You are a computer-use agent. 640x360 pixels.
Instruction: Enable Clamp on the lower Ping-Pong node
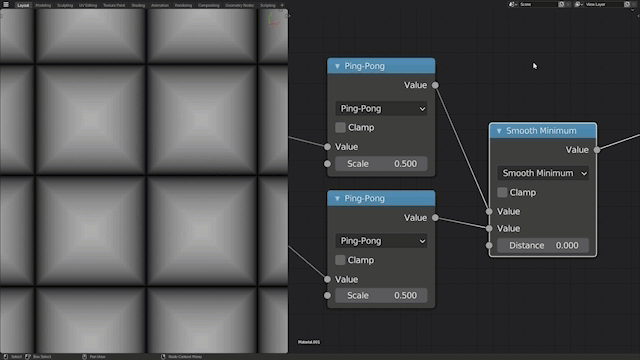coord(340,260)
